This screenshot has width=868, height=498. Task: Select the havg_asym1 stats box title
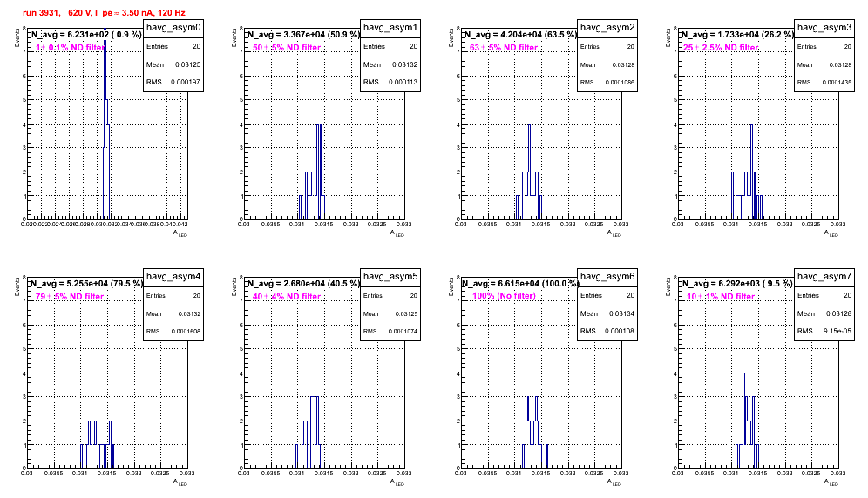point(390,28)
